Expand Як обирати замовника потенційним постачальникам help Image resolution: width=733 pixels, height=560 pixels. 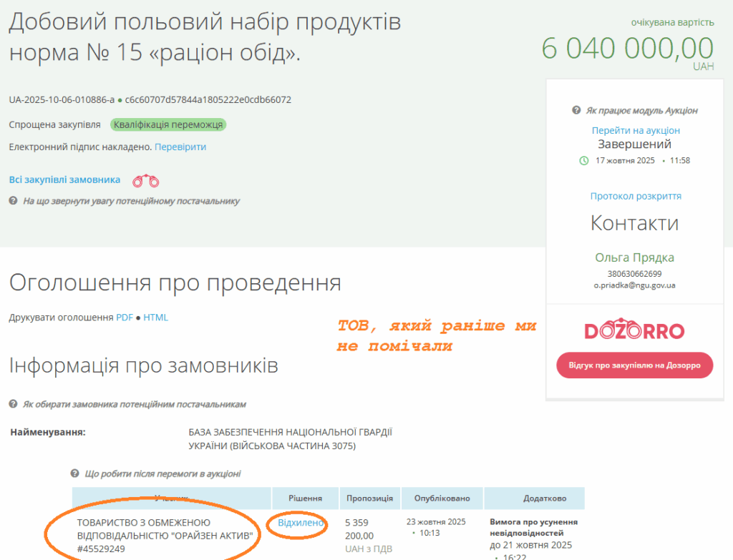(134, 405)
